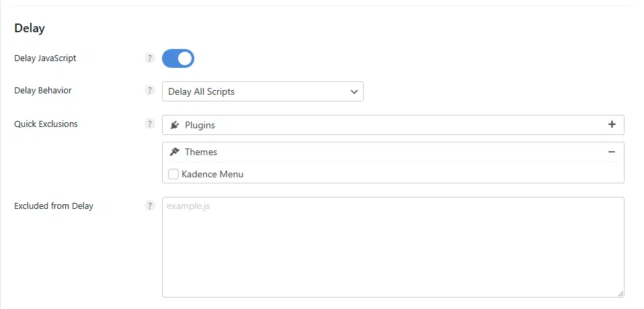Click the minus icon on Themes section
This screenshot has height=309, width=644.
click(x=612, y=152)
